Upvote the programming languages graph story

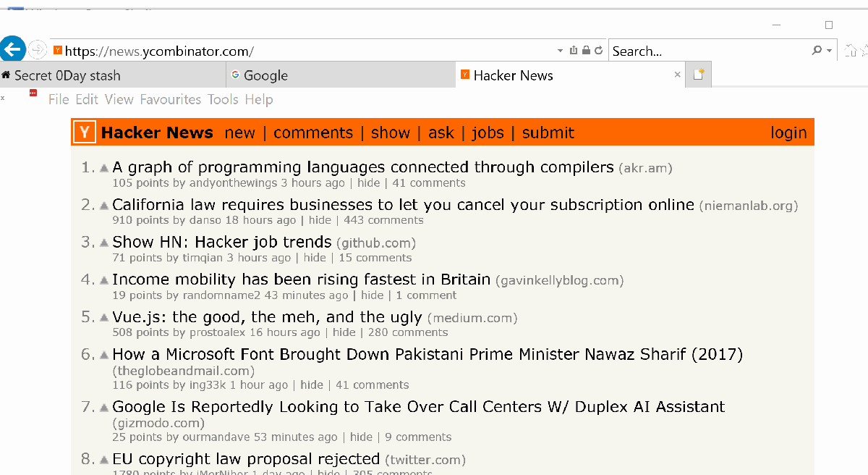click(x=103, y=168)
